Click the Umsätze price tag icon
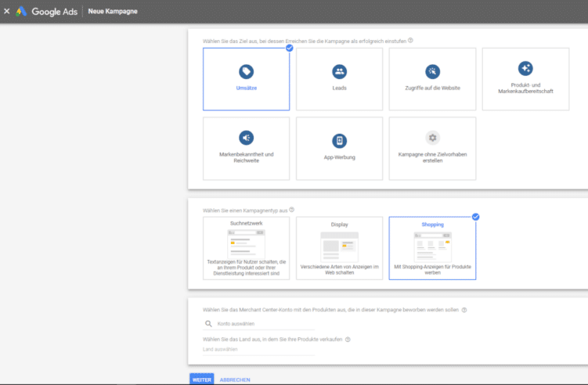 point(246,71)
